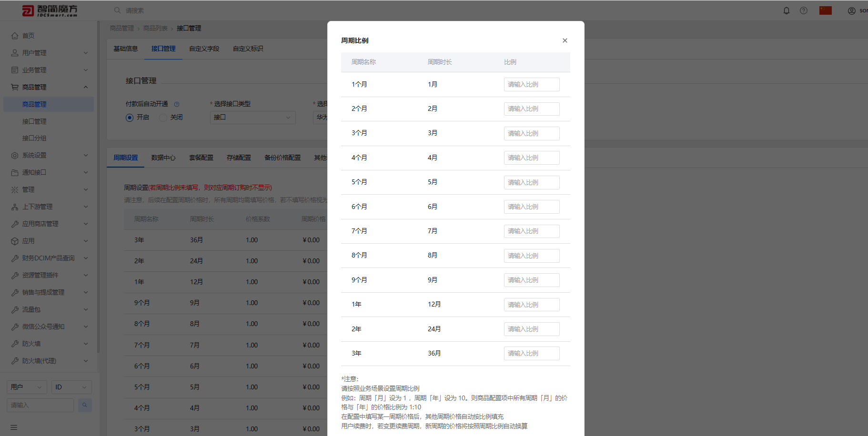
Task: Click the 系统设置 gear icon
Action: click(15, 155)
